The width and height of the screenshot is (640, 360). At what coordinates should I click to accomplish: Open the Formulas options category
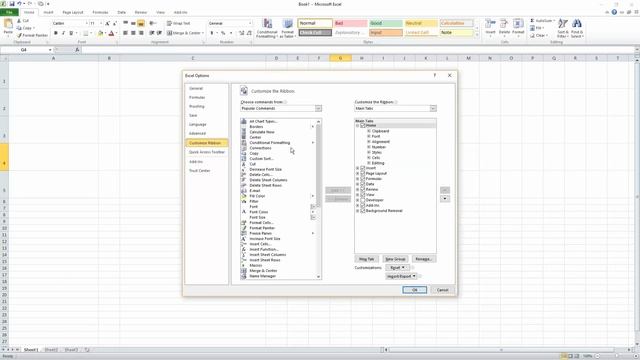[x=197, y=97]
